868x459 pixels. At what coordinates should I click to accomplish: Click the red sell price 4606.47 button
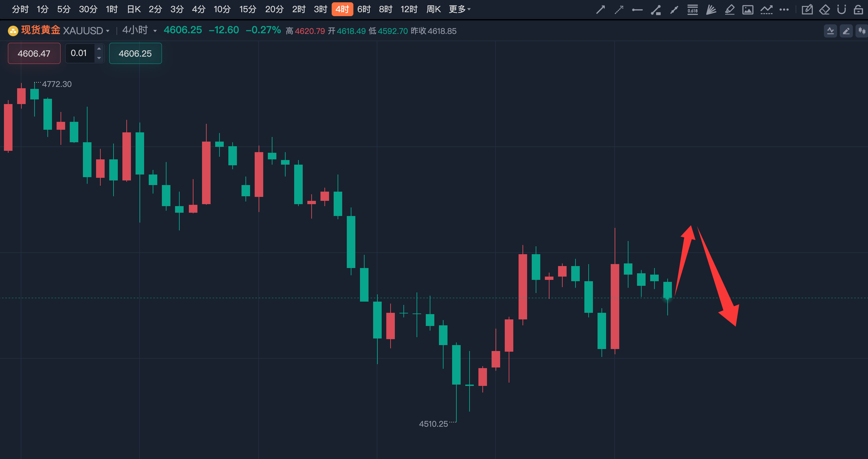click(34, 53)
